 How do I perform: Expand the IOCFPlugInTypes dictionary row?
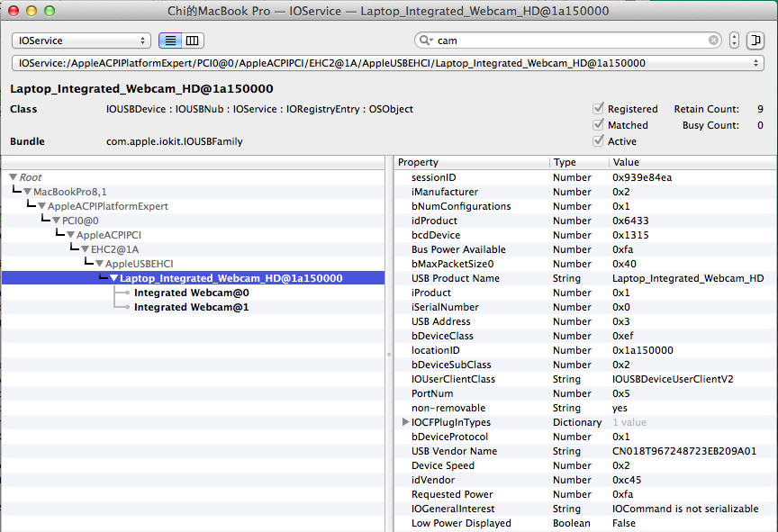point(405,422)
